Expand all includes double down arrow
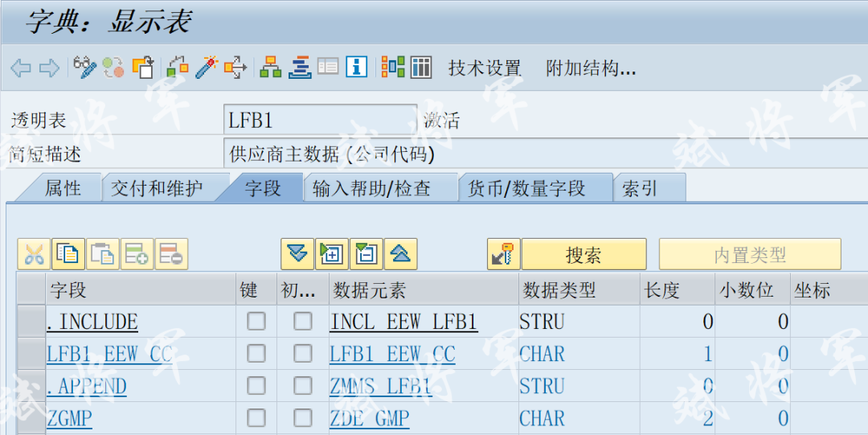 [297, 254]
